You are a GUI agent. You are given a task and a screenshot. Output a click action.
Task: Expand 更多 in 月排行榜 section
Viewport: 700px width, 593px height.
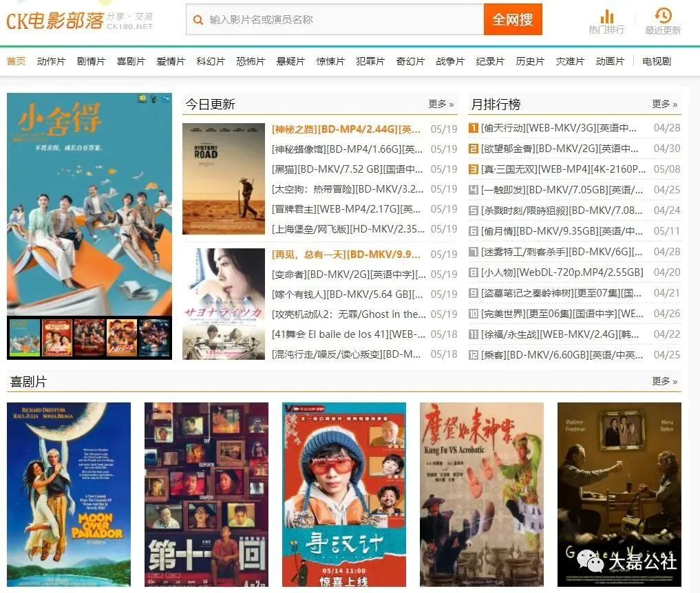point(665,104)
